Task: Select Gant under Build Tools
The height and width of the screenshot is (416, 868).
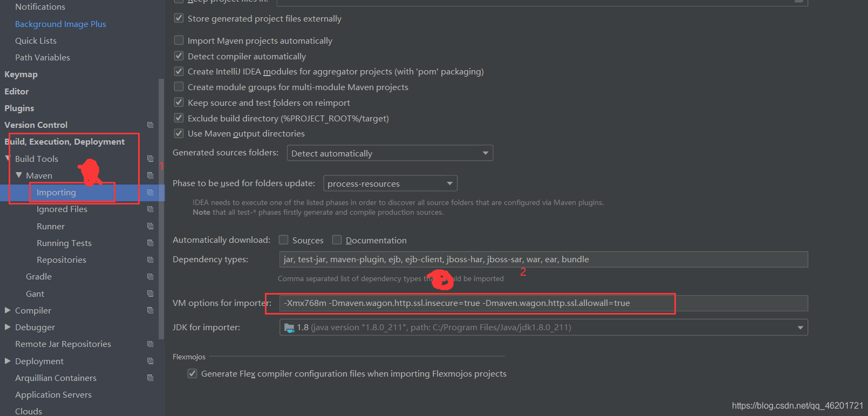Action: (x=35, y=294)
